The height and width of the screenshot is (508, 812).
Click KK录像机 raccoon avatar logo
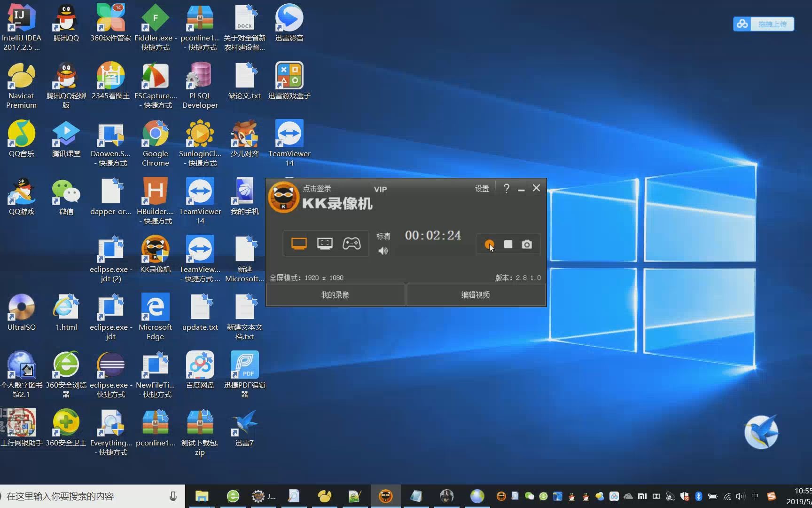click(x=283, y=198)
